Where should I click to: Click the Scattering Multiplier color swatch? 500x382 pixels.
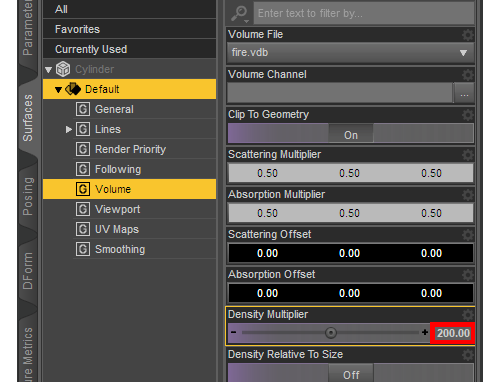coord(351,173)
